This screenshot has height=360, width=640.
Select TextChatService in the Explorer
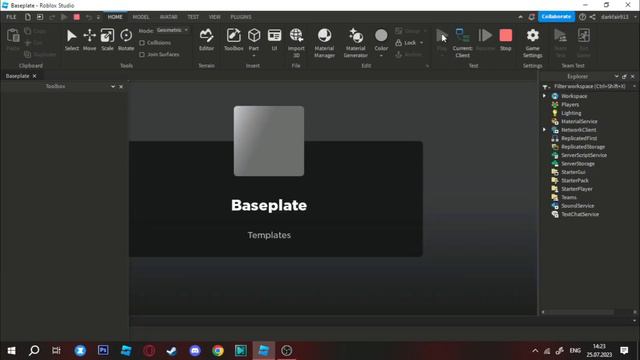[580, 214]
